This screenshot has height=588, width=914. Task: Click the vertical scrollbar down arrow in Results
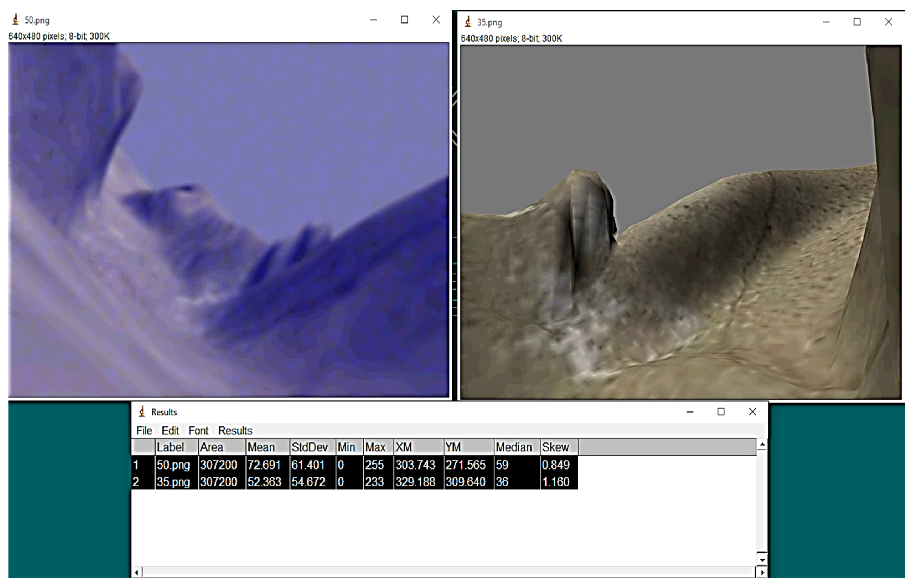pos(762,560)
